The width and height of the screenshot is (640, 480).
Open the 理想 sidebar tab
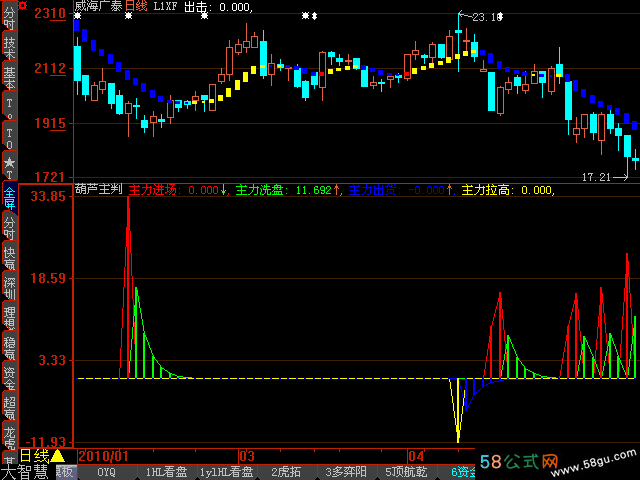(x=9, y=318)
